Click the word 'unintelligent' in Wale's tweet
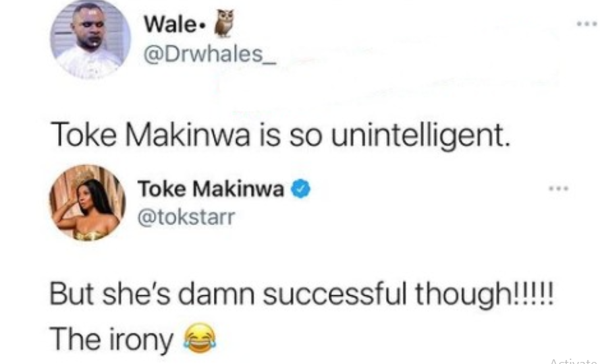The width and height of the screenshot is (600, 364). (x=421, y=136)
